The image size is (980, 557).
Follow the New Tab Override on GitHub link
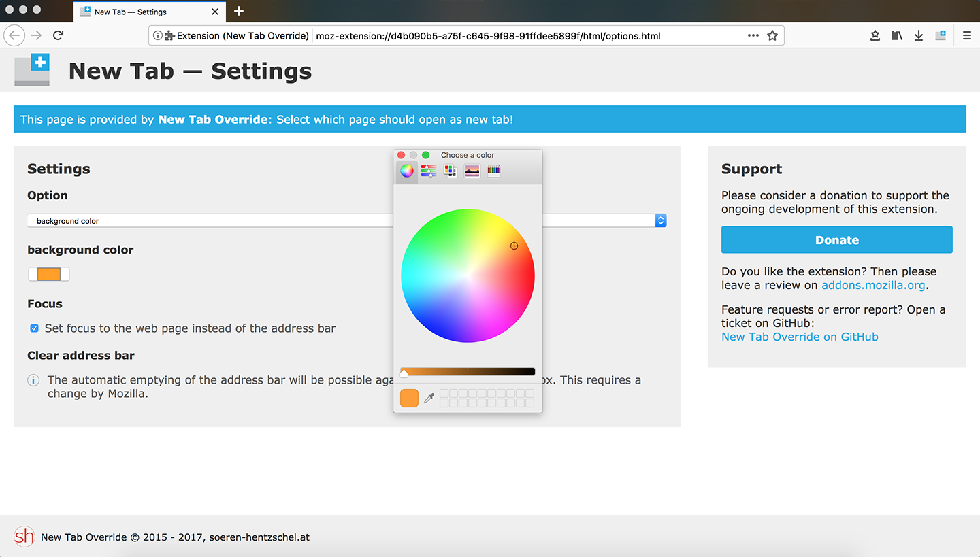coord(800,337)
